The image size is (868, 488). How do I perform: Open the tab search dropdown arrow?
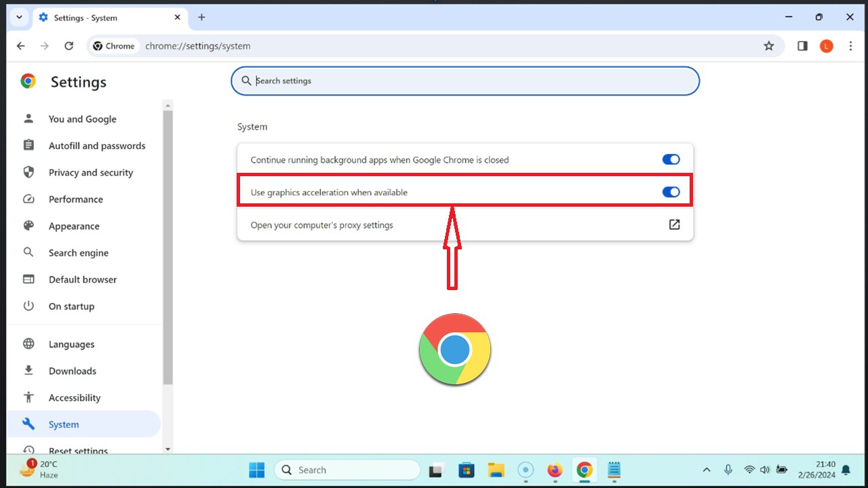pyautogui.click(x=19, y=18)
